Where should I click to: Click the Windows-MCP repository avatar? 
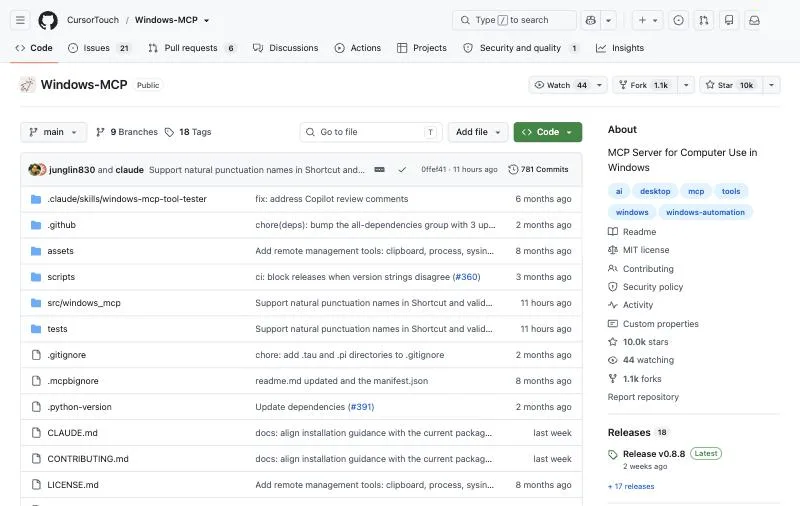coord(27,85)
